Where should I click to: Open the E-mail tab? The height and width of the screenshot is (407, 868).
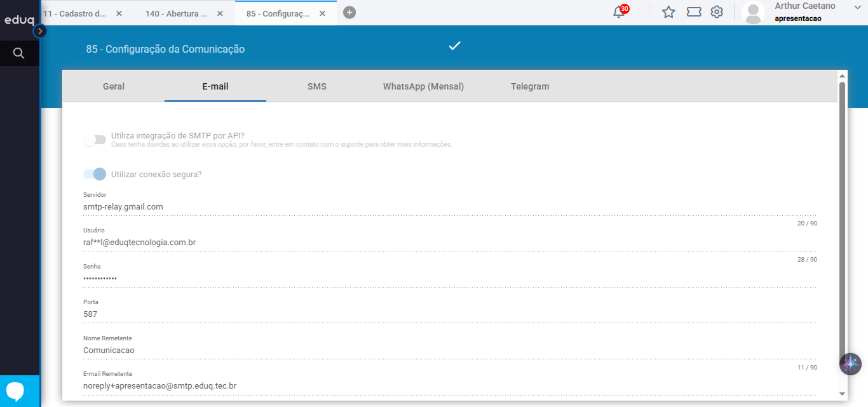click(215, 86)
